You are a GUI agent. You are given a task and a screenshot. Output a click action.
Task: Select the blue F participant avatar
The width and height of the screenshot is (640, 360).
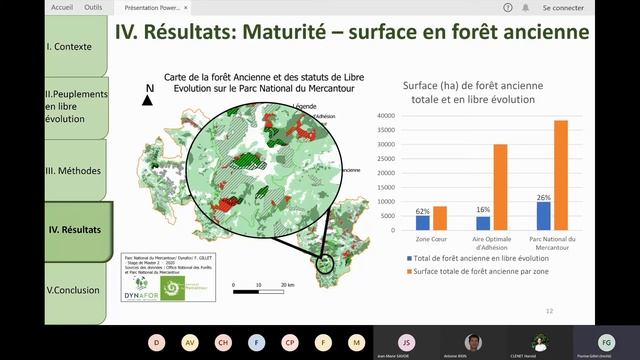click(x=257, y=343)
